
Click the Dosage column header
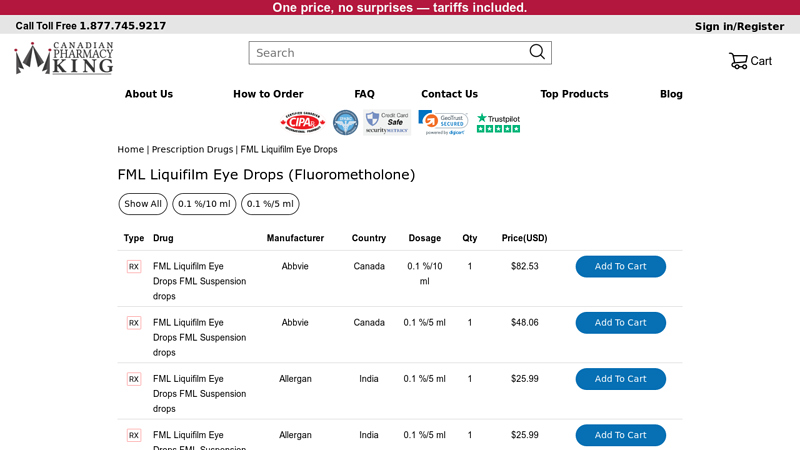[x=424, y=238]
